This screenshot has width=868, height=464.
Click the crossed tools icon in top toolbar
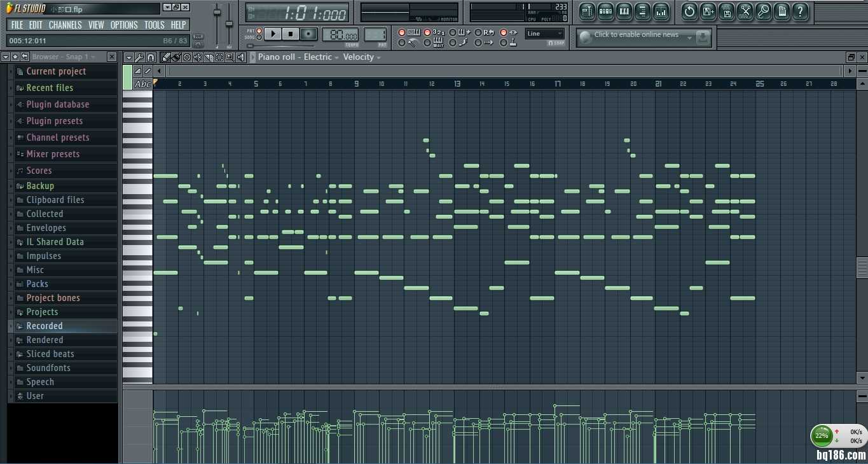745,11
